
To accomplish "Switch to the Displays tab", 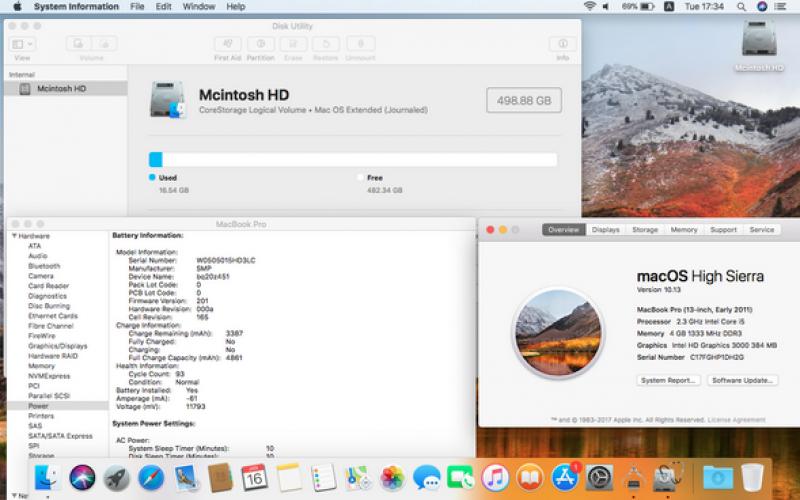I will click(606, 230).
